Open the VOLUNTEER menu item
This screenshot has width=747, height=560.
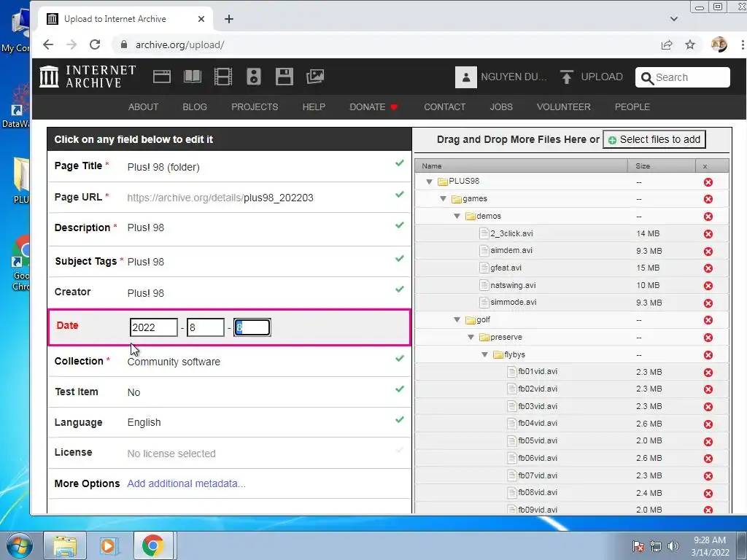tap(564, 106)
